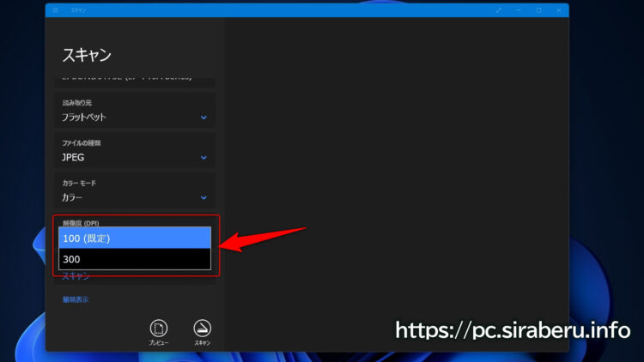Open the カラー モード dropdown
The width and height of the screenshot is (644, 362).
[134, 190]
